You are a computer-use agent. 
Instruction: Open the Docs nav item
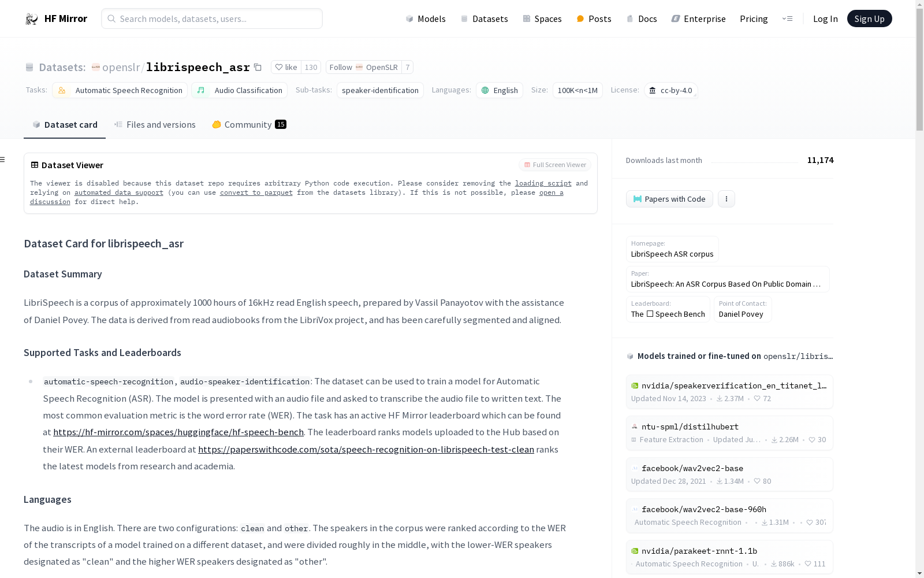[x=642, y=19]
